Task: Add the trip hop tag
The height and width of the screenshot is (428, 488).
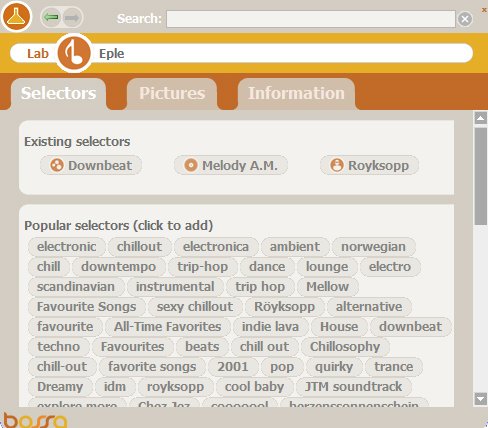Action: (260, 287)
